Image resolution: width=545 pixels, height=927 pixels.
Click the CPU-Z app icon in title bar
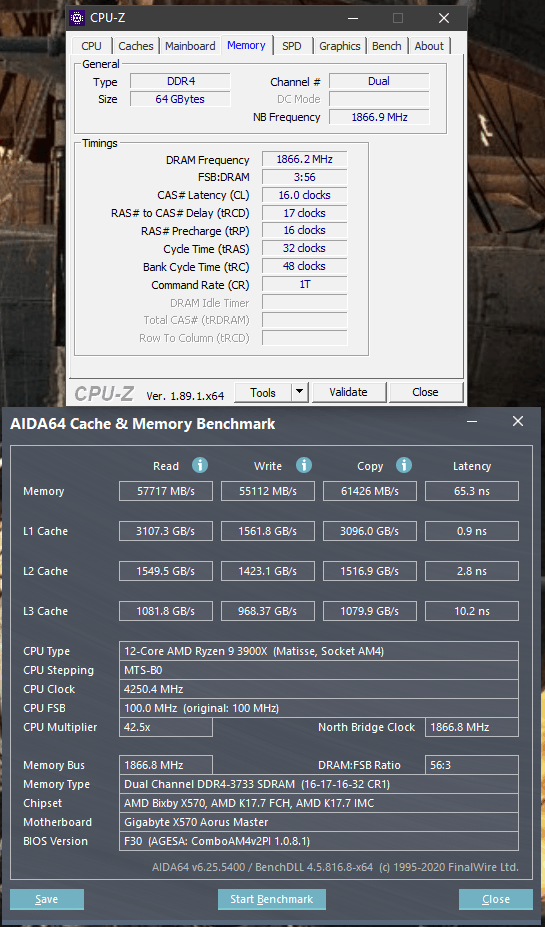[x=77, y=18]
